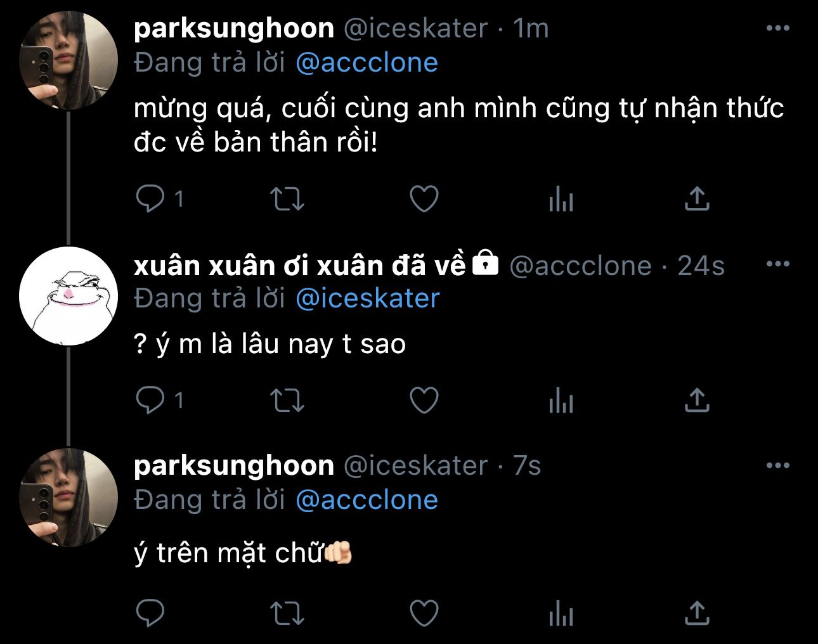The image size is (818, 644).
Task: Like the 'ý trên mặt chữ' tweet
Action: (x=424, y=613)
